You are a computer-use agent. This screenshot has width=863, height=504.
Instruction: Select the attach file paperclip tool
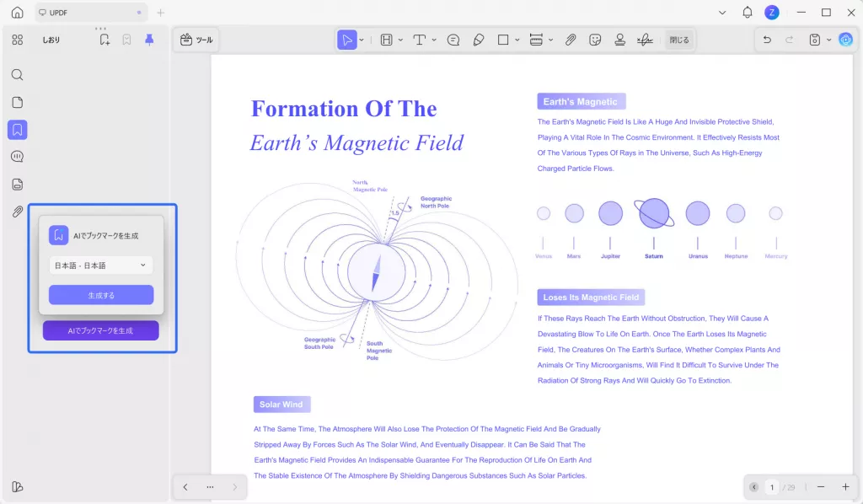coord(571,40)
